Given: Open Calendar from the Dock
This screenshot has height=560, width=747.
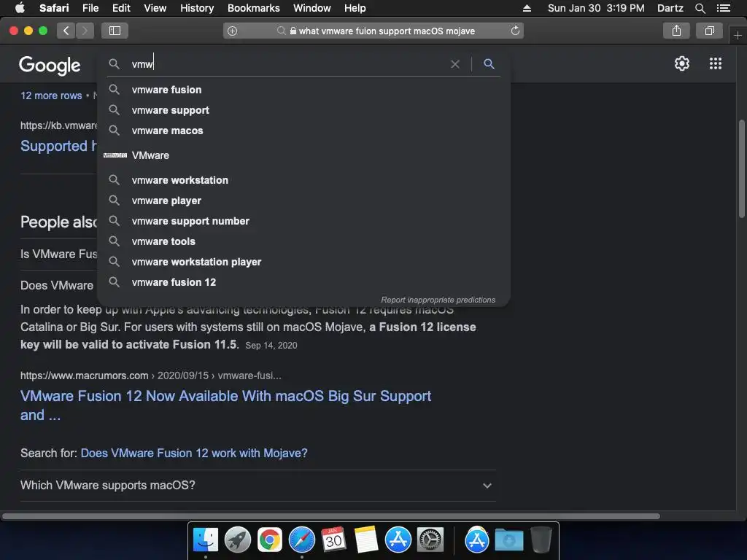Looking at the screenshot, I should pos(333,540).
